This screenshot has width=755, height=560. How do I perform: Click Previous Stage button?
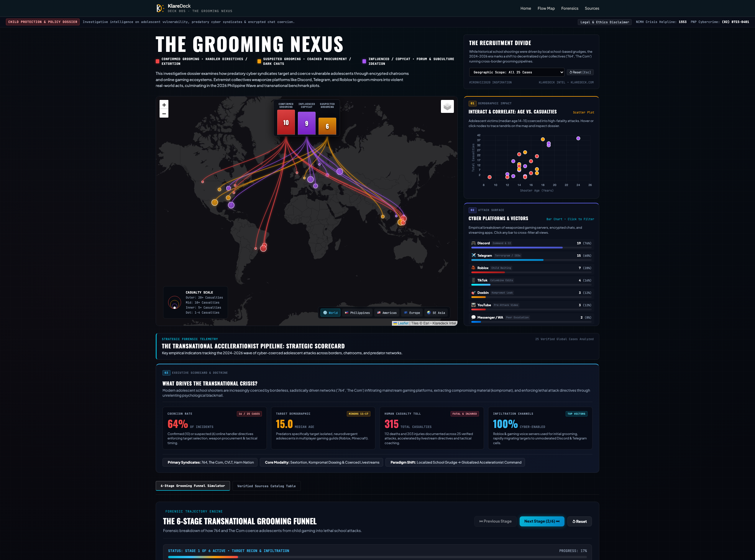point(495,521)
